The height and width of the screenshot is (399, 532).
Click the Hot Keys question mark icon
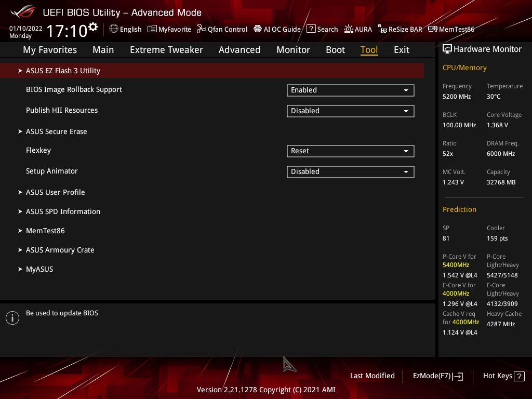point(519,376)
